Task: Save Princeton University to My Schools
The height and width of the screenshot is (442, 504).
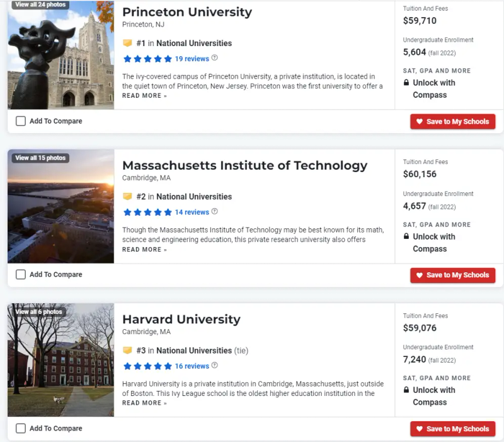Action: click(452, 122)
